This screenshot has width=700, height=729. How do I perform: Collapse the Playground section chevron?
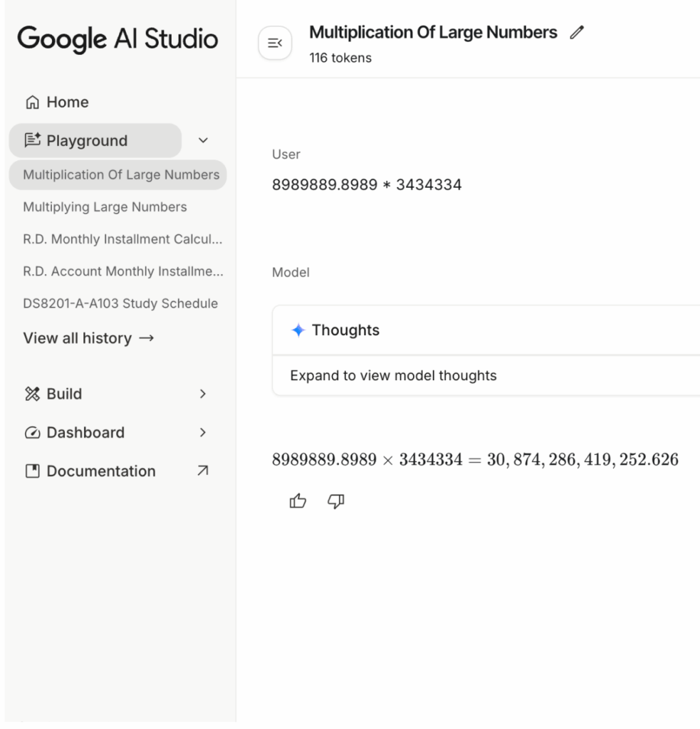(x=203, y=141)
